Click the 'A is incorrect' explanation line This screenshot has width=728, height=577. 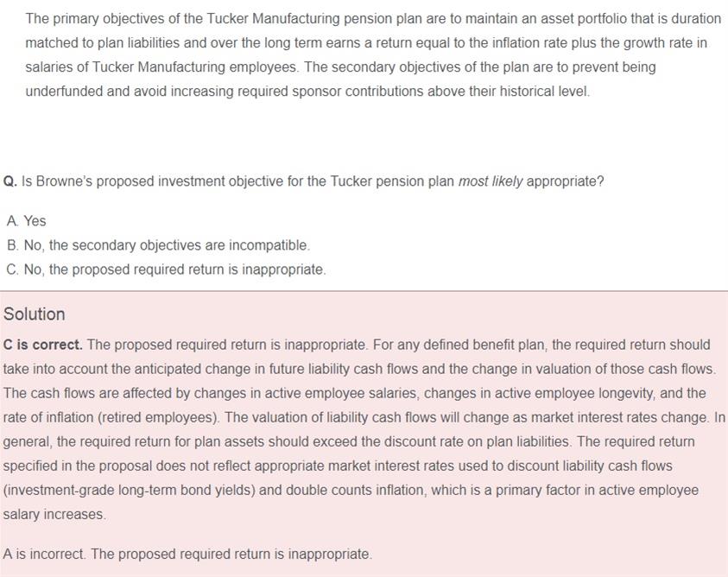[187, 554]
